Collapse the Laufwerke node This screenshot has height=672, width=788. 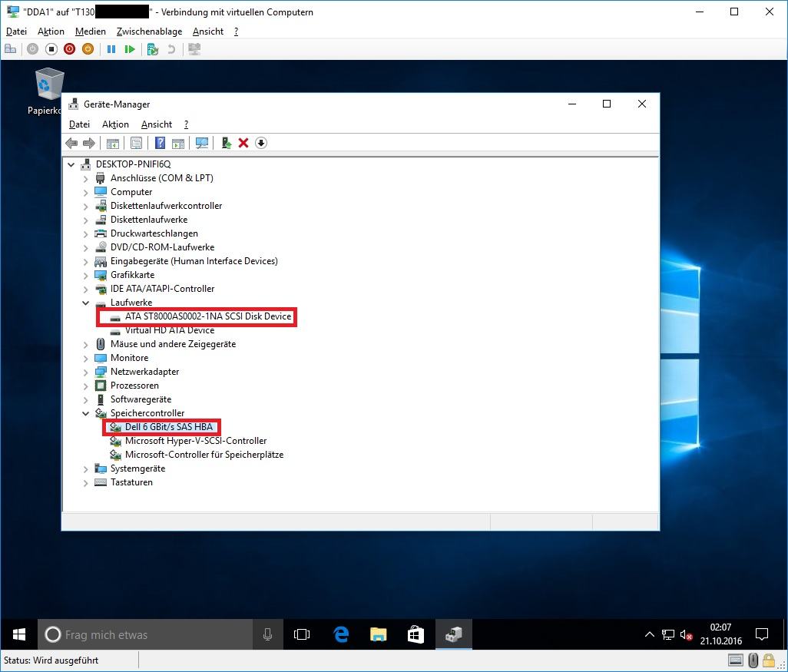[x=85, y=303]
